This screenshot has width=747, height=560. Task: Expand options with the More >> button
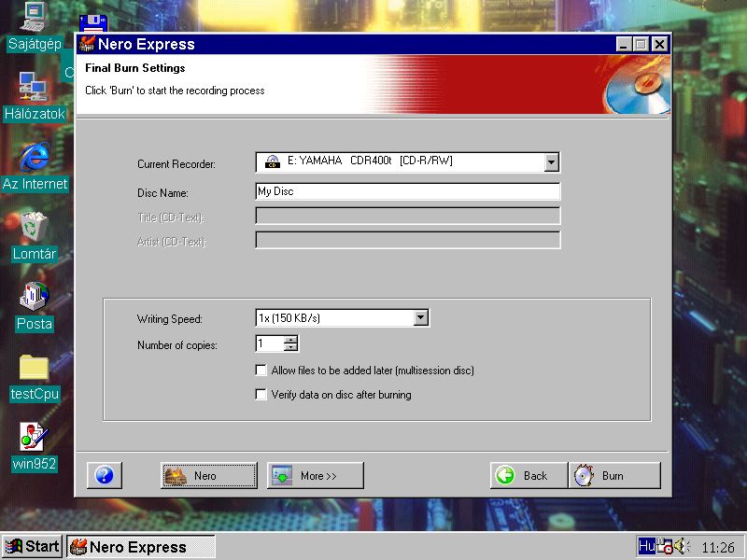pyautogui.click(x=316, y=475)
